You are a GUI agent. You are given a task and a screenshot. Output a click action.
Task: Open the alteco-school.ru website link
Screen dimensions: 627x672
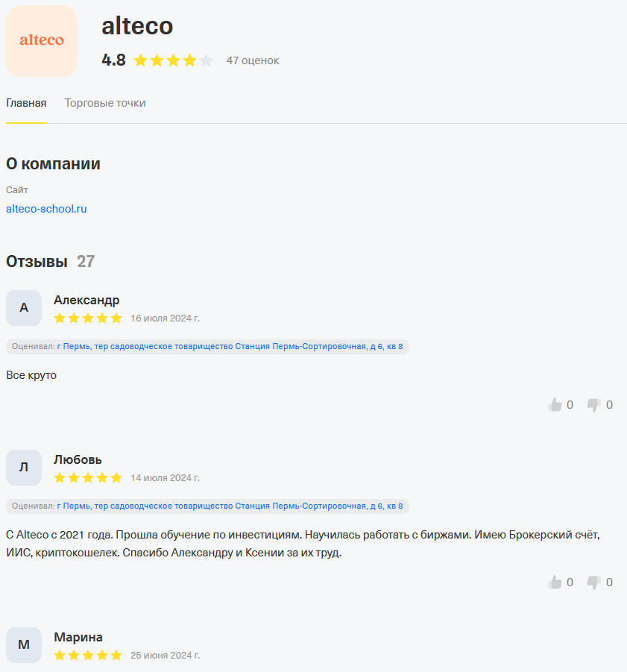point(46,209)
